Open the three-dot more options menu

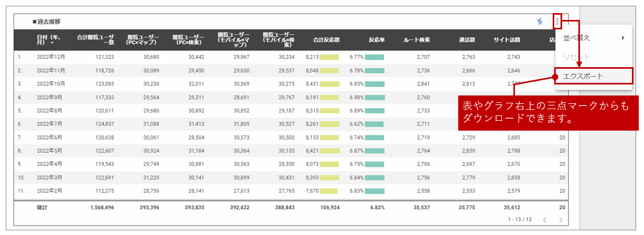pos(557,22)
